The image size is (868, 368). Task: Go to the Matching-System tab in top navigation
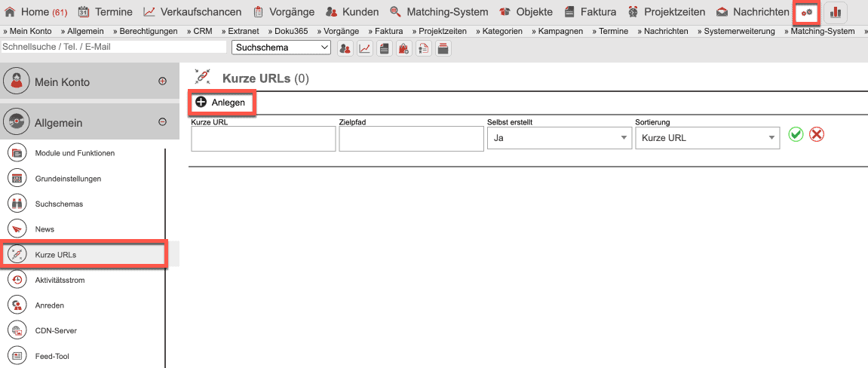[x=439, y=12]
